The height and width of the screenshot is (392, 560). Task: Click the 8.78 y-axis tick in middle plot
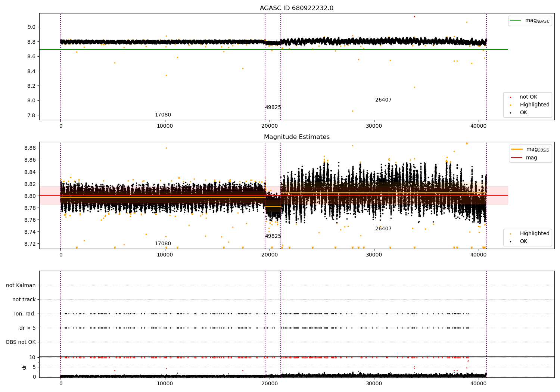click(30, 208)
